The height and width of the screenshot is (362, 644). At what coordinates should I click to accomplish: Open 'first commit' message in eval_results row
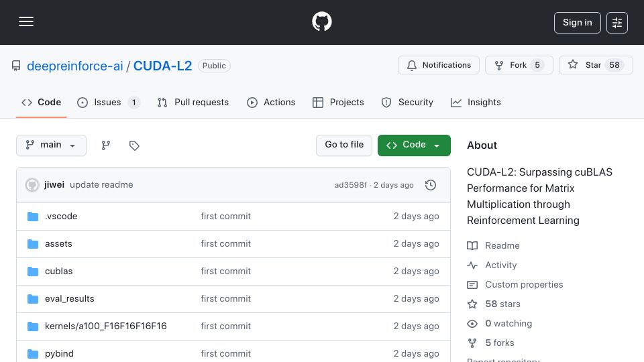[225, 299]
